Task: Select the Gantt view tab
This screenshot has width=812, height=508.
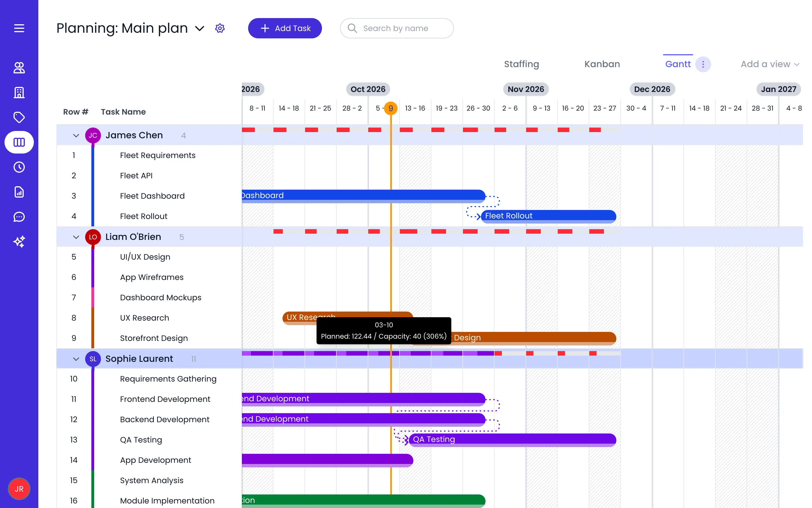Action: point(678,64)
